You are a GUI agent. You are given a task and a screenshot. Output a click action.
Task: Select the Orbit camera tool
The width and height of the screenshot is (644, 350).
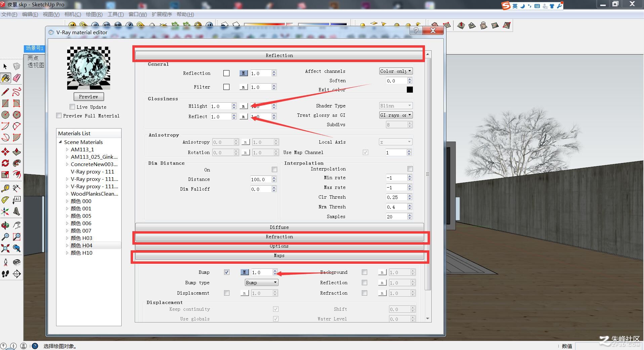pos(5,226)
